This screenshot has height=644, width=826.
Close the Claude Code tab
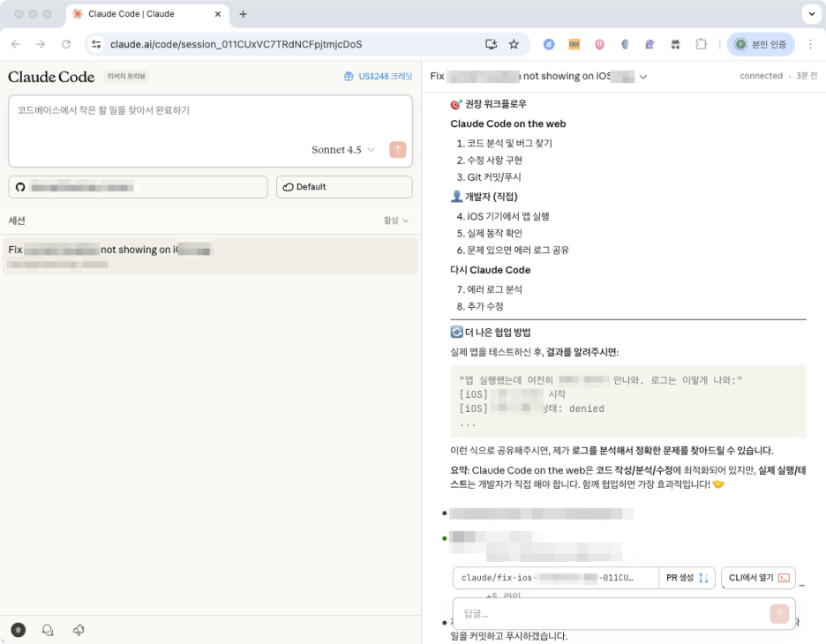pos(218,14)
